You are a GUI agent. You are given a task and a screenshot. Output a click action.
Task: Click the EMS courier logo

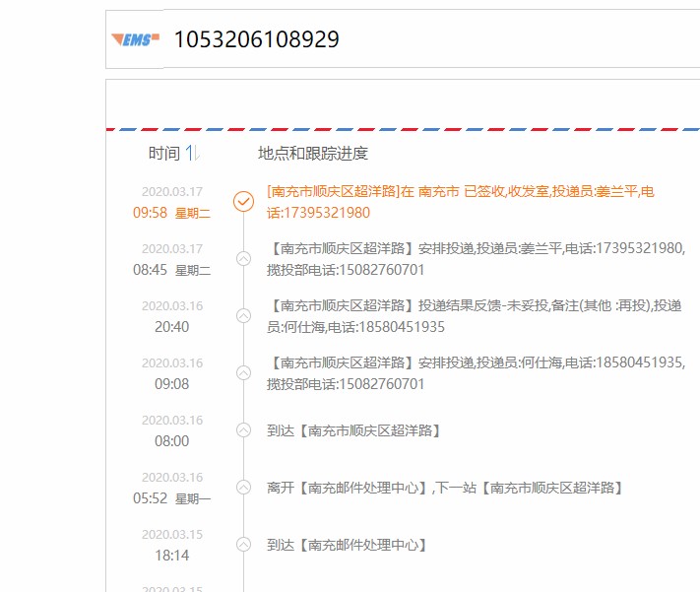135,39
